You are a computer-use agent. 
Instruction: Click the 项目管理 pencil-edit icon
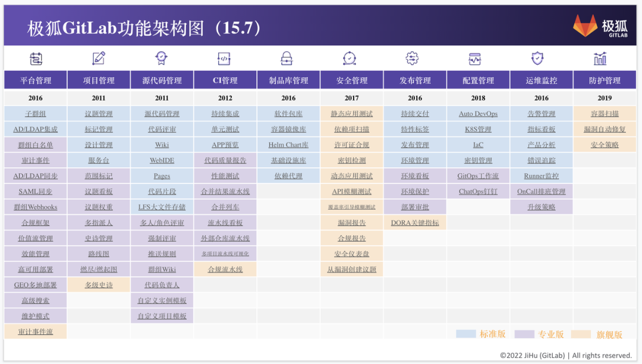[x=99, y=58]
